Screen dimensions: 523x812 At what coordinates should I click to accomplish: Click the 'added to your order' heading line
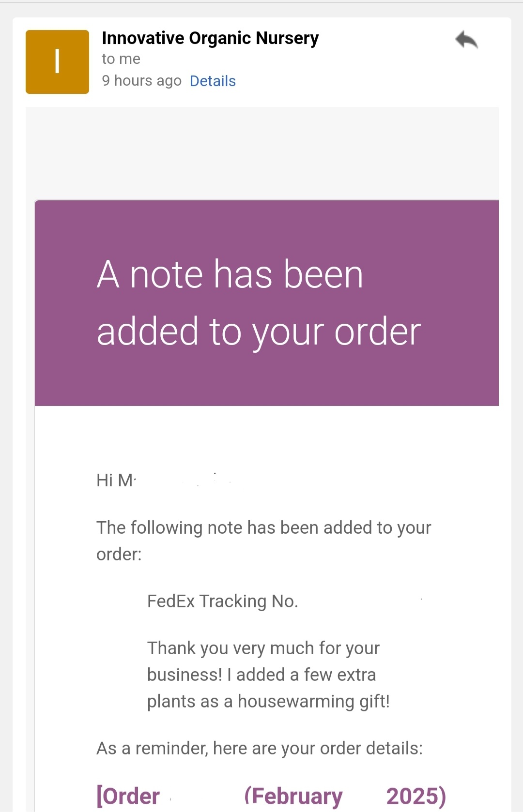(259, 332)
